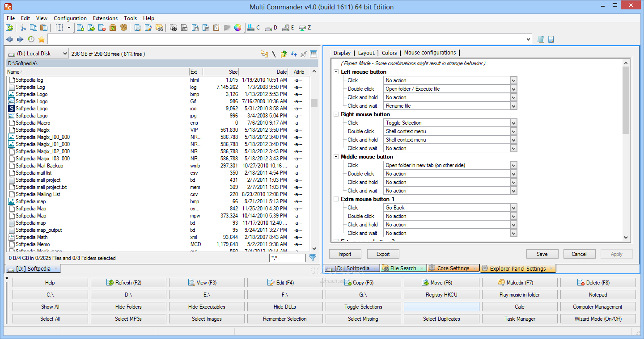This screenshot has height=339, width=644.
Task: Click the blue Back arrow icon
Action: click(9, 39)
